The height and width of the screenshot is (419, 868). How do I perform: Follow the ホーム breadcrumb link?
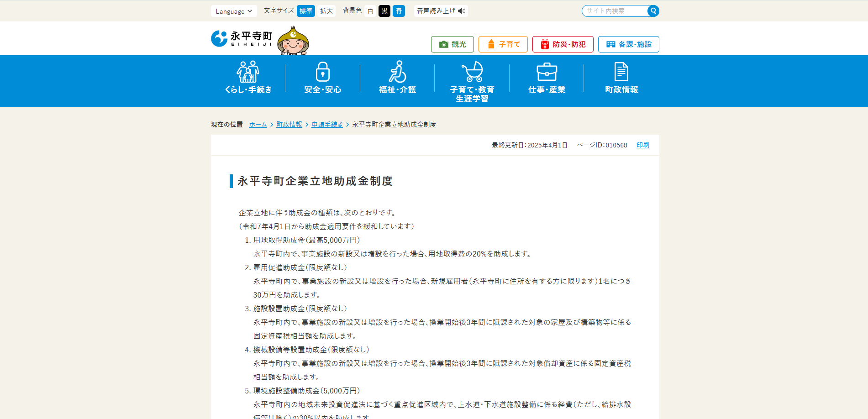[x=258, y=125]
